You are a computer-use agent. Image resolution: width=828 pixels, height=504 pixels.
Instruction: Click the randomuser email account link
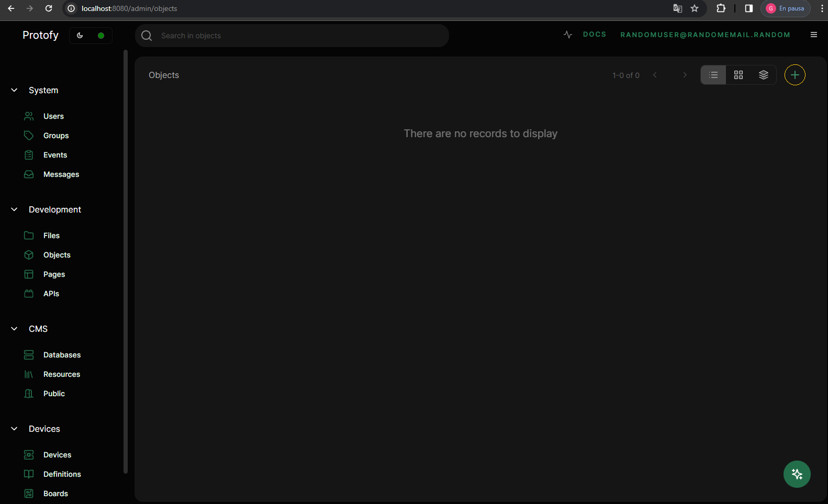(705, 35)
